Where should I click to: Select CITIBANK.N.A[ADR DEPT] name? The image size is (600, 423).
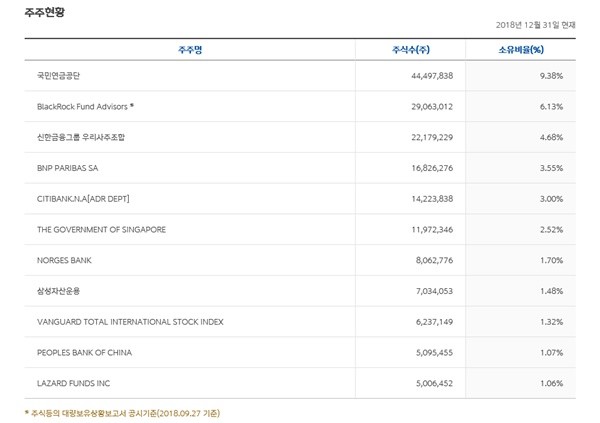tap(83, 199)
